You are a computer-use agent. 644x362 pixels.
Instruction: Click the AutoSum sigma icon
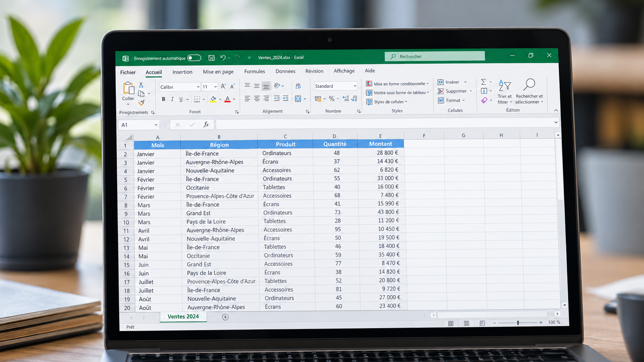[x=483, y=82]
